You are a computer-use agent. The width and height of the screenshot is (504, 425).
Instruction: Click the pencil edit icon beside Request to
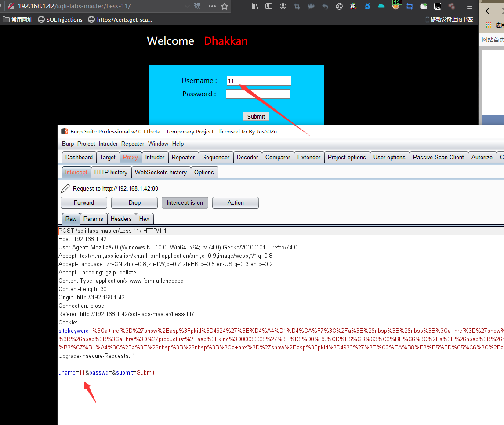pyautogui.click(x=65, y=188)
